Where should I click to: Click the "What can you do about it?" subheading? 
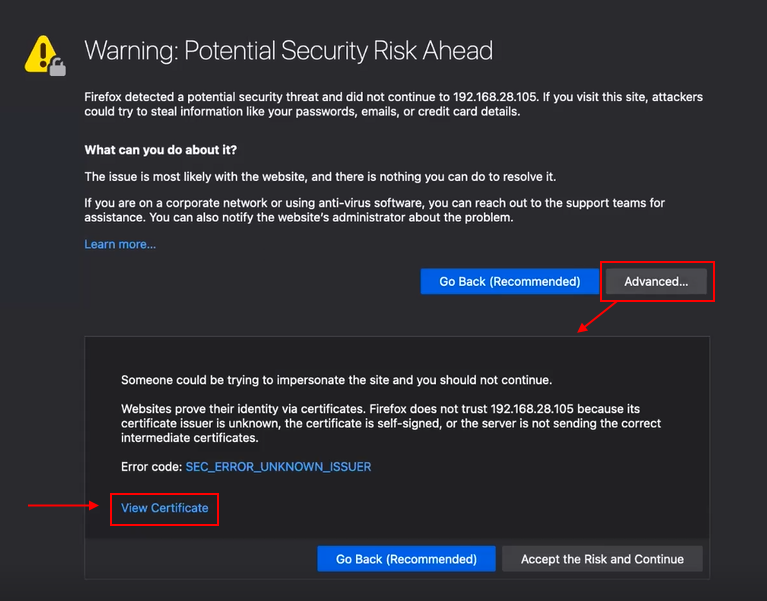tap(160, 150)
